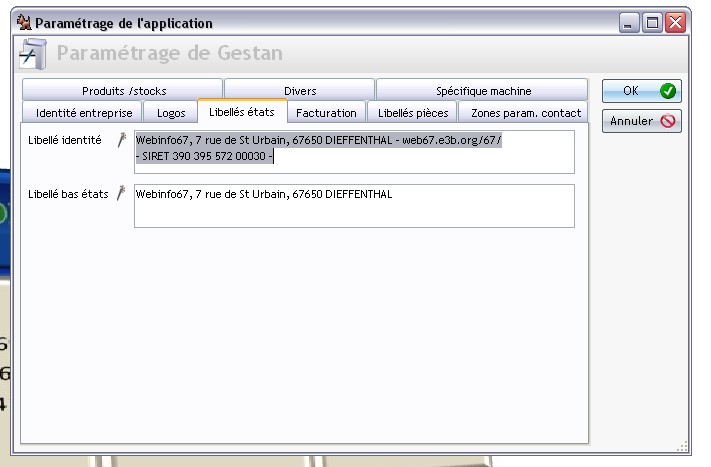Open the Zones param. contact tab
The width and height of the screenshot is (711, 467).
[x=526, y=113]
